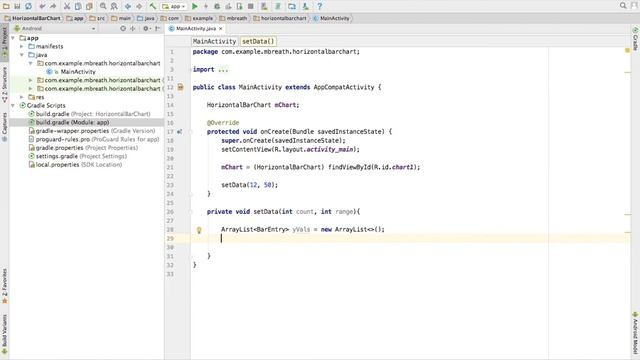This screenshot has height=360, width=640.
Task: Open the Android Model tab on right edge
Action: pos(636,333)
